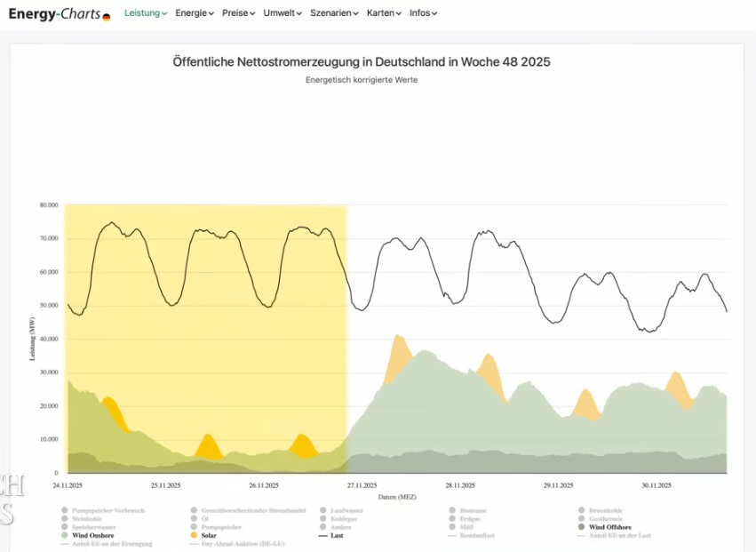Click the Energy-Charts logo with German flag

(59, 14)
